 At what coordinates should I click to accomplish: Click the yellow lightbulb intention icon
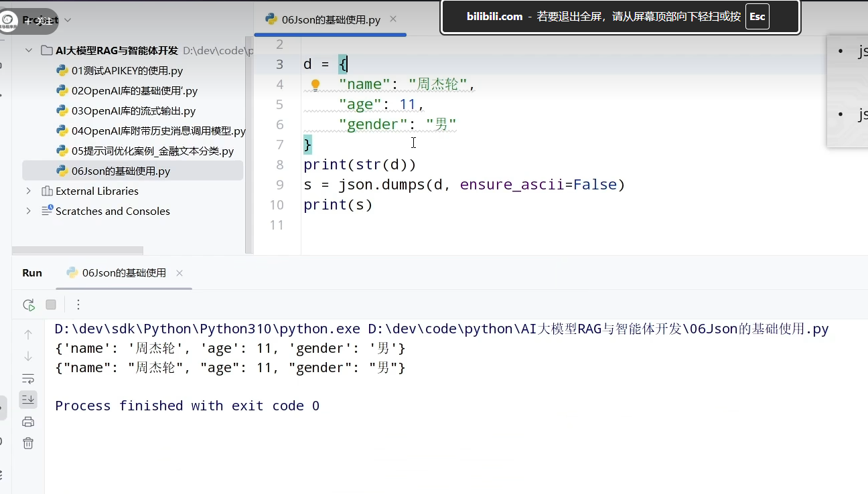coord(315,84)
